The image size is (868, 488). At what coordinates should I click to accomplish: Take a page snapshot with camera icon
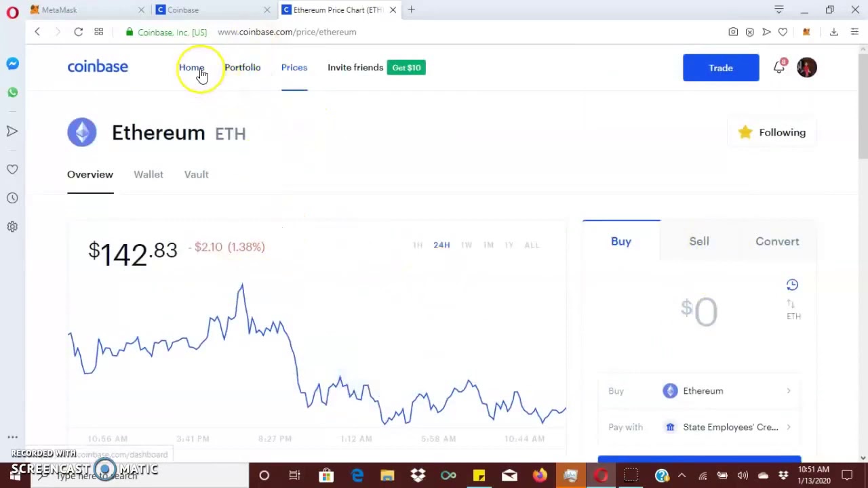(x=733, y=32)
